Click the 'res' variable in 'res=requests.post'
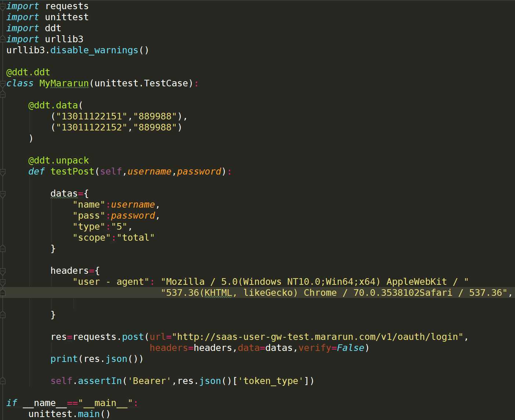 pyautogui.click(x=59, y=337)
